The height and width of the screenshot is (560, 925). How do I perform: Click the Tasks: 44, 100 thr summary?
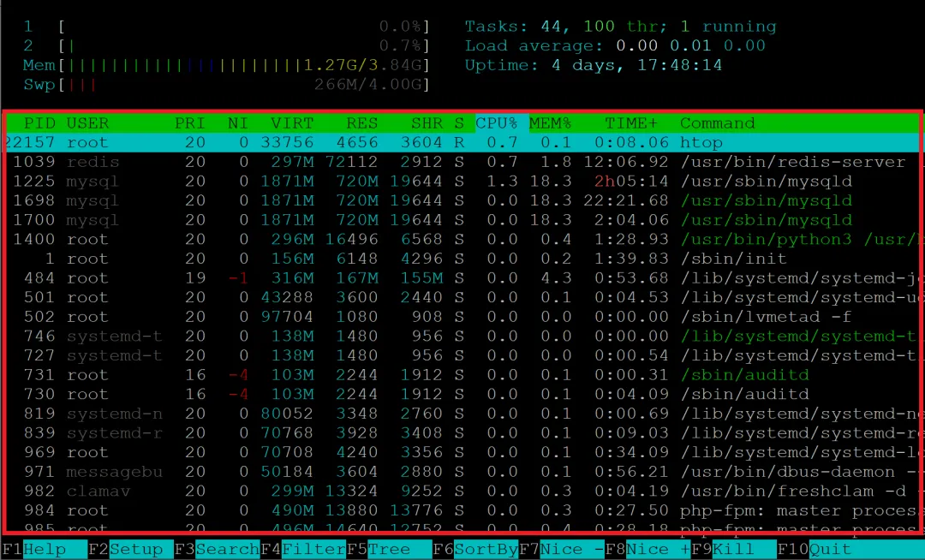click(621, 27)
